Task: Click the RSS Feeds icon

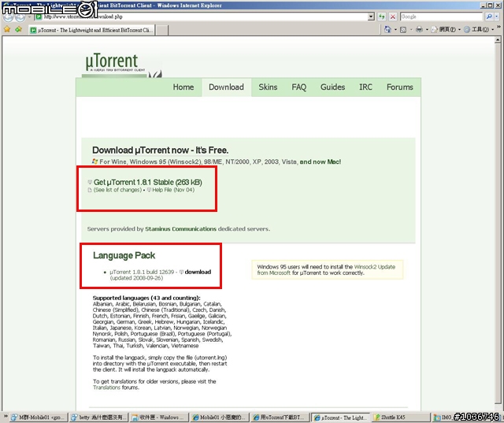Action: pos(403,30)
